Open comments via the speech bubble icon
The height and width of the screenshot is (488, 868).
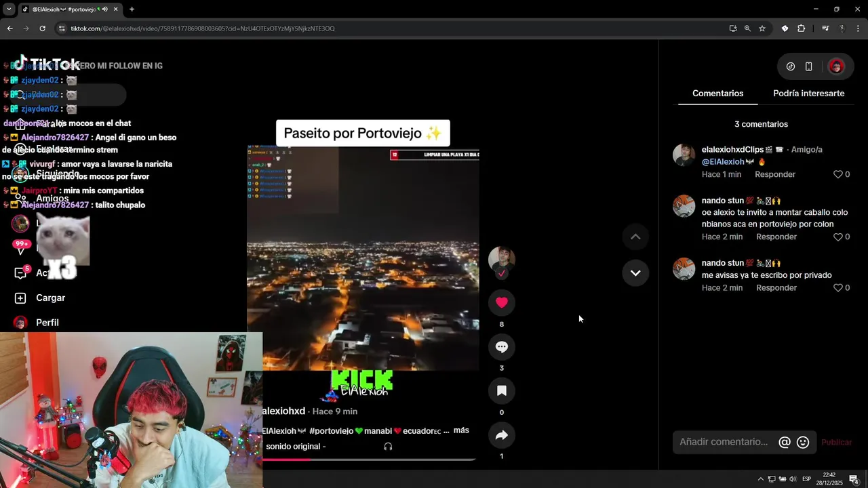pyautogui.click(x=502, y=347)
